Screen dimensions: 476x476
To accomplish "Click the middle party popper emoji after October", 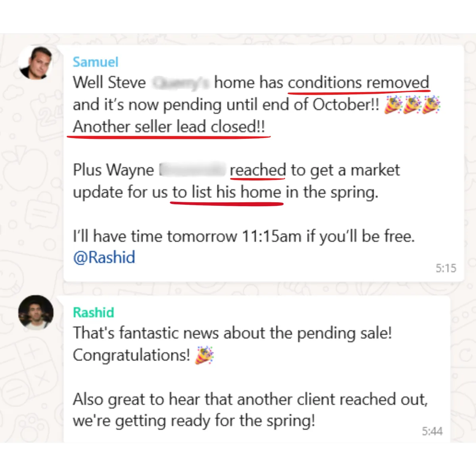I will [x=412, y=105].
